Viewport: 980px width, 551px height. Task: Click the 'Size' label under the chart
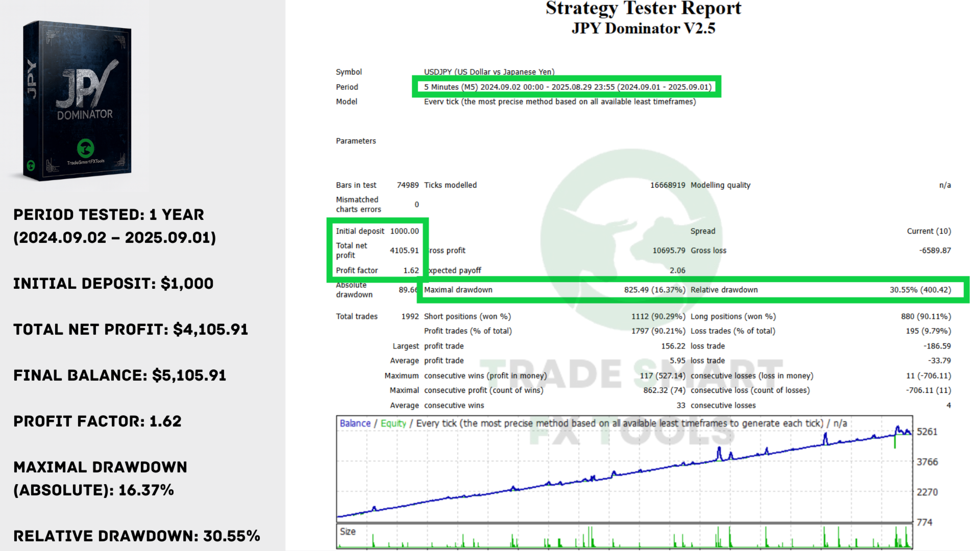[348, 532]
